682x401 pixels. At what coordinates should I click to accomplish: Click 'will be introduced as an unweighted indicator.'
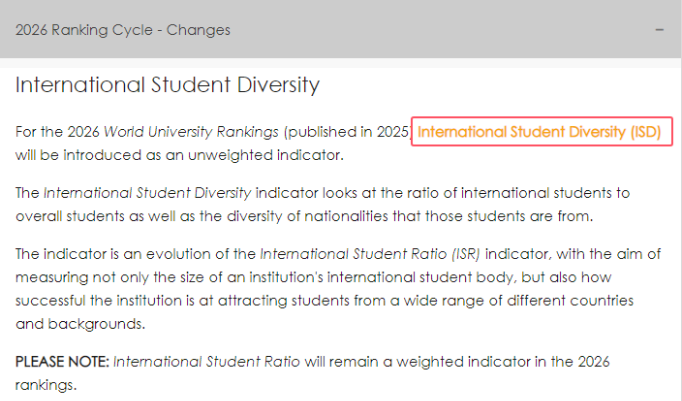tap(180, 155)
